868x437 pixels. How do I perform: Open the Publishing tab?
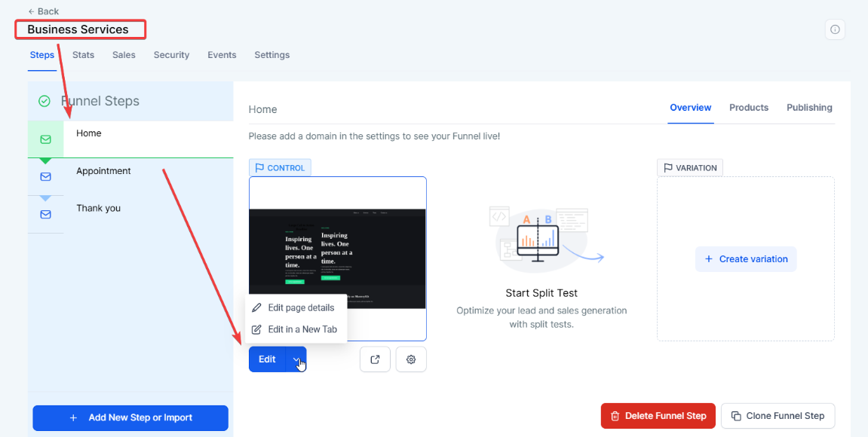[809, 107]
